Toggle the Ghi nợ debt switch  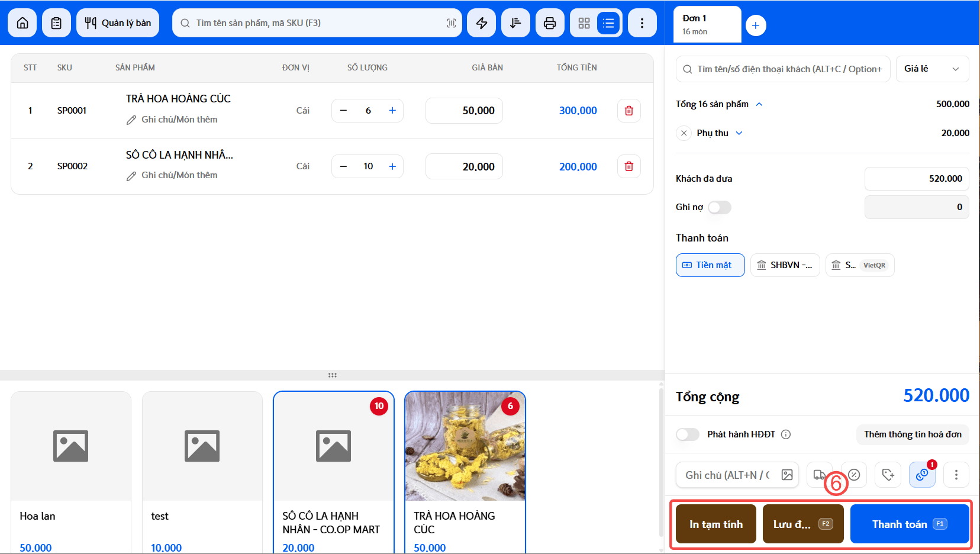[x=720, y=207]
